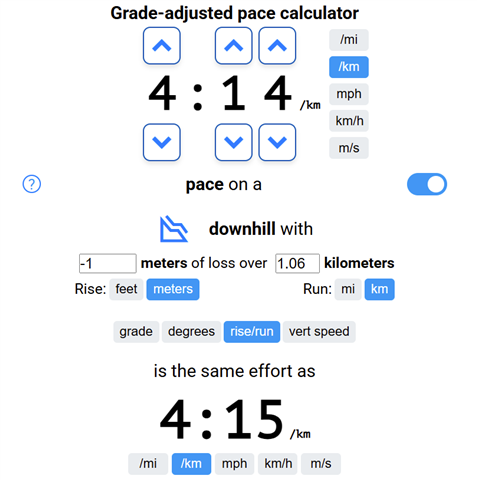
Task: Decrease pace minutes with down chevron
Action: point(162,142)
